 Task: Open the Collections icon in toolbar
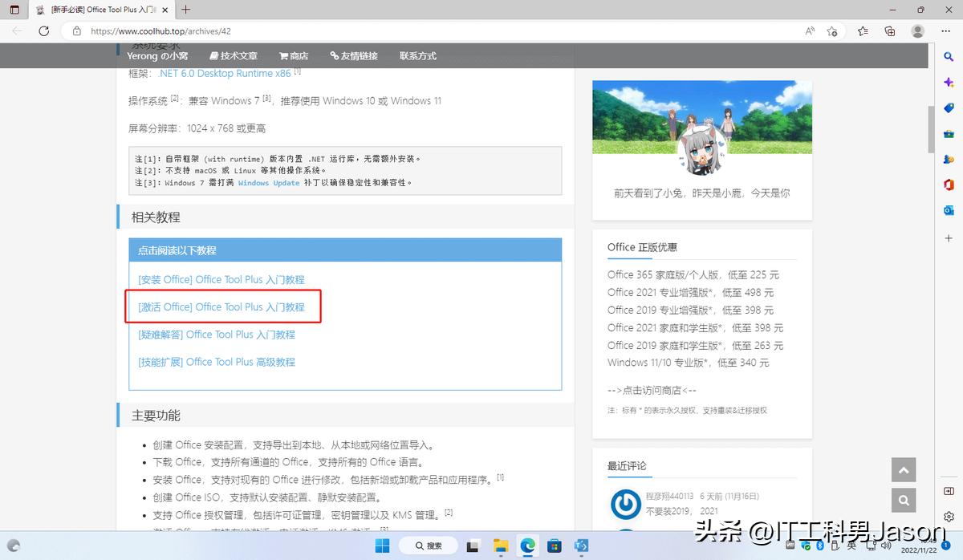coord(890,31)
